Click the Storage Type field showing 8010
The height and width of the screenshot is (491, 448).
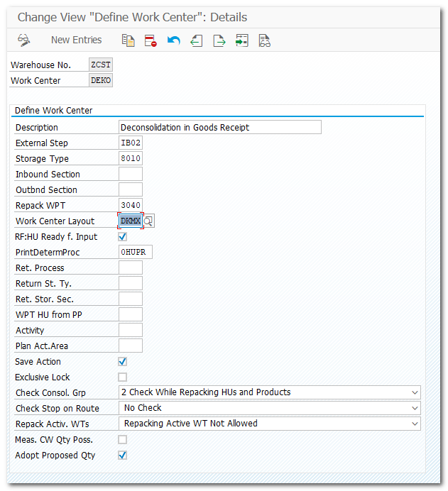pyautogui.click(x=131, y=159)
